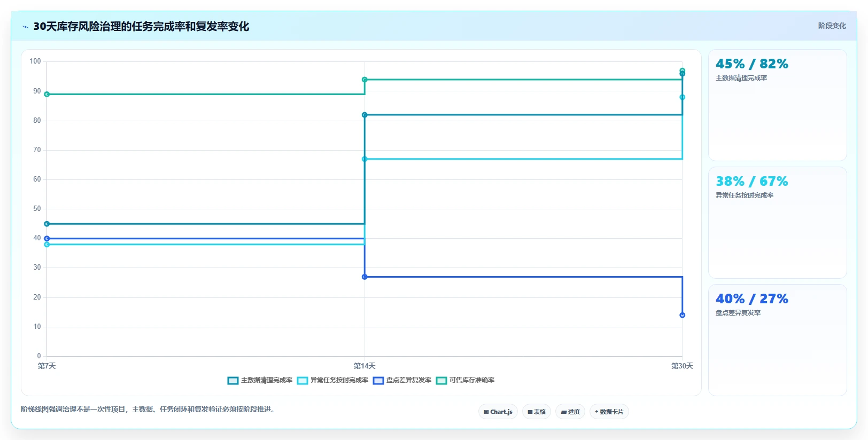
Task: Click the 20 y-axis label
Action: (x=37, y=297)
